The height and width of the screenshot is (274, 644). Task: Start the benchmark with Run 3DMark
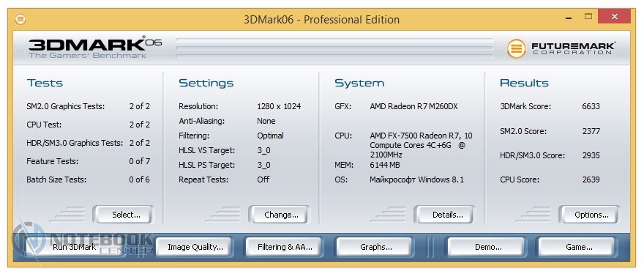(75, 247)
